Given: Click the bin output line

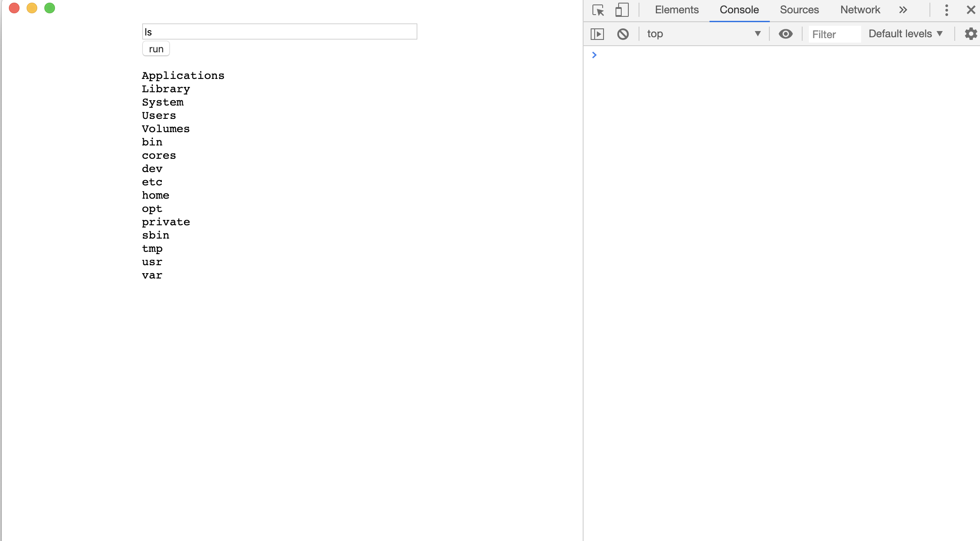Looking at the screenshot, I should 152,142.
